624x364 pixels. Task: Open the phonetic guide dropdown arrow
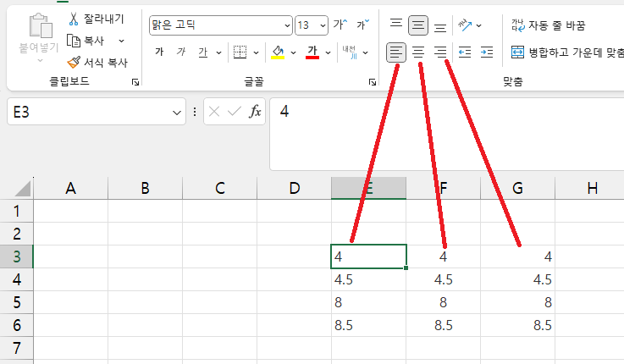[x=365, y=52]
